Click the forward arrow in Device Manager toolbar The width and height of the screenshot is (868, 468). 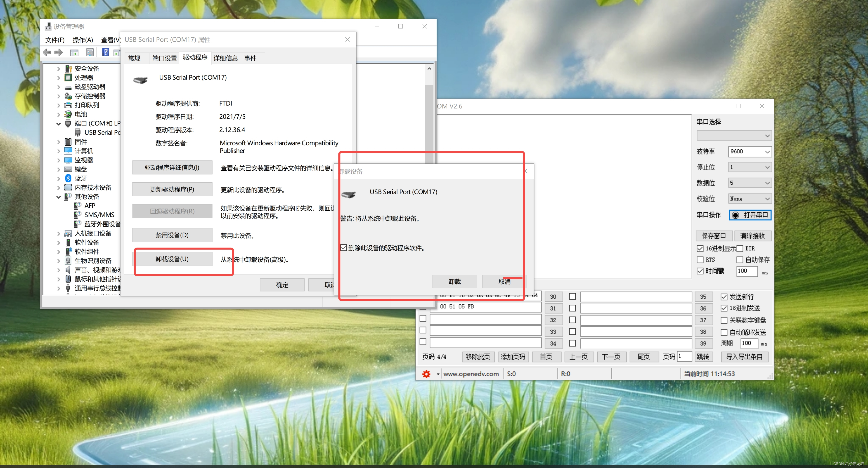[59, 52]
